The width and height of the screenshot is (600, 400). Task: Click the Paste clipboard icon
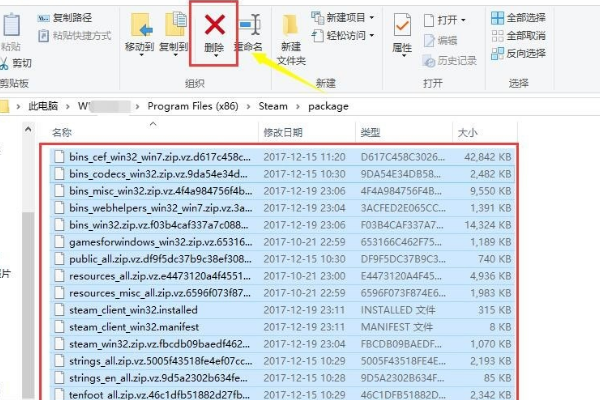(x=11, y=24)
